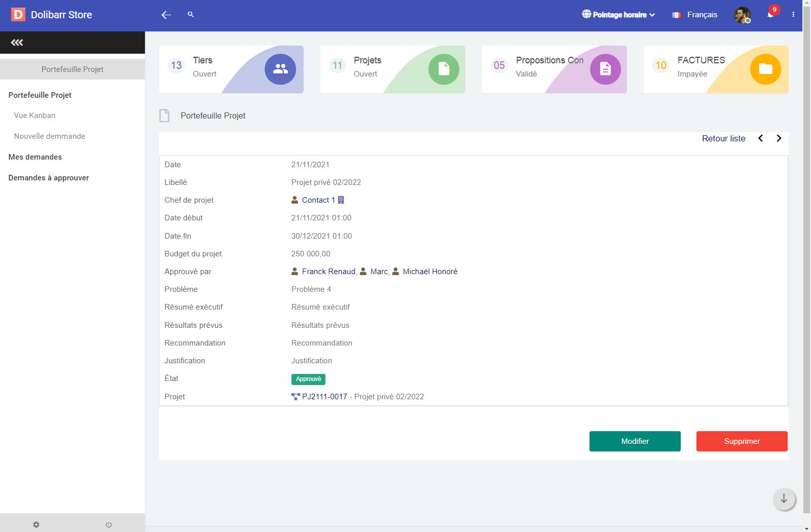Click the Tiers count badge 13
This screenshot has width=811, height=532.
176,65
